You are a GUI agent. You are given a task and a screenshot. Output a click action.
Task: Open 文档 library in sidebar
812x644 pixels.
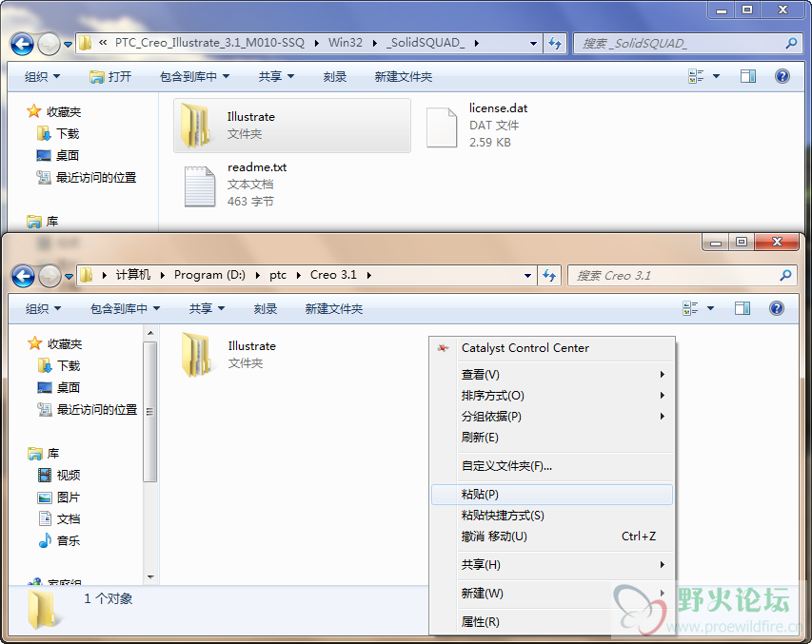tap(59, 519)
